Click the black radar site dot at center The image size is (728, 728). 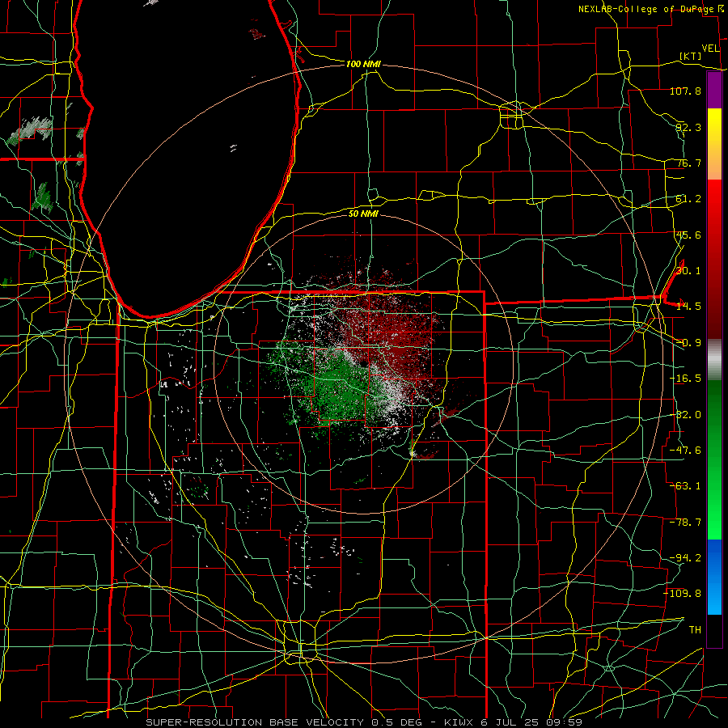[x=363, y=365]
